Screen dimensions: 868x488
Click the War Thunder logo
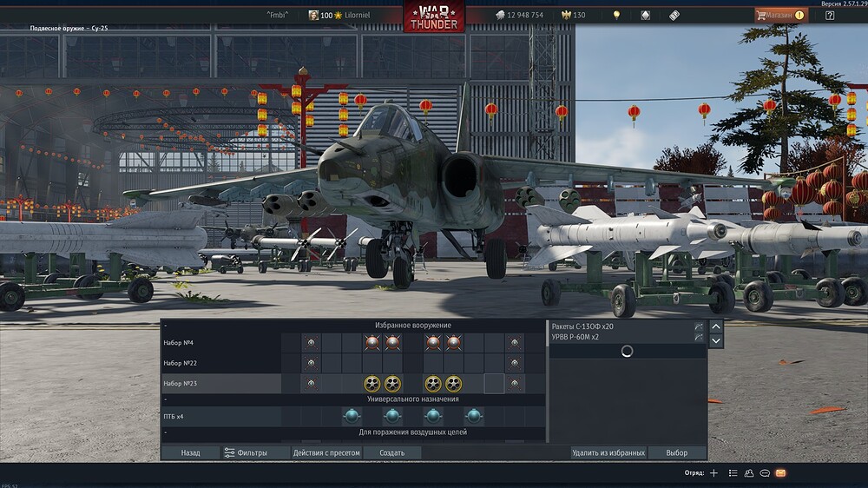pos(434,16)
